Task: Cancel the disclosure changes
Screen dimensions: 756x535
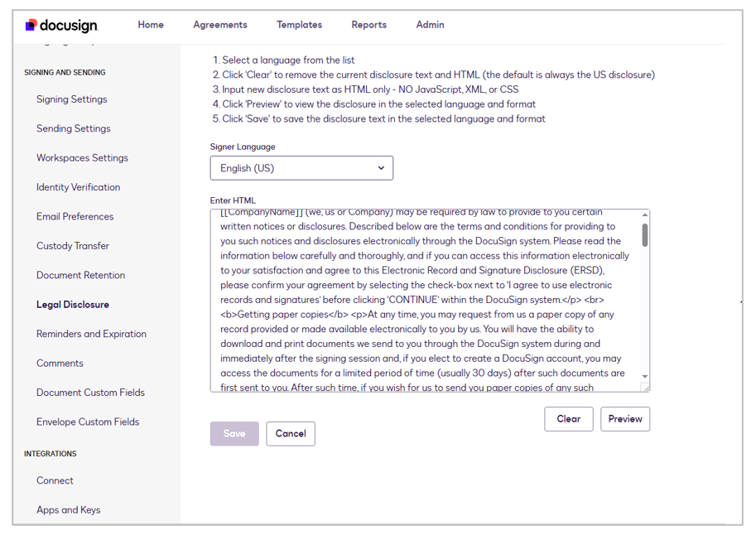Action: tap(291, 434)
